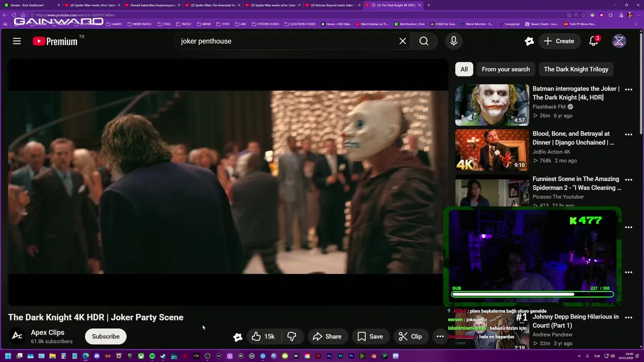Click the Save button
The width and height of the screenshot is (644, 362).
370,336
